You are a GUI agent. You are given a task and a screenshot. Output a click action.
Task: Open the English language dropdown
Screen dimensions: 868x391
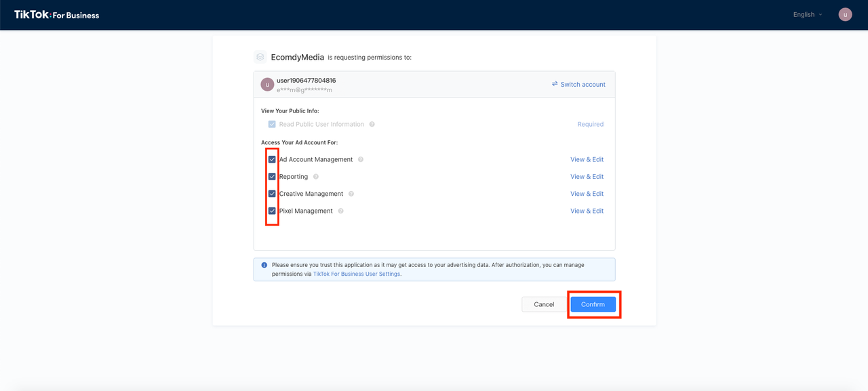click(808, 14)
